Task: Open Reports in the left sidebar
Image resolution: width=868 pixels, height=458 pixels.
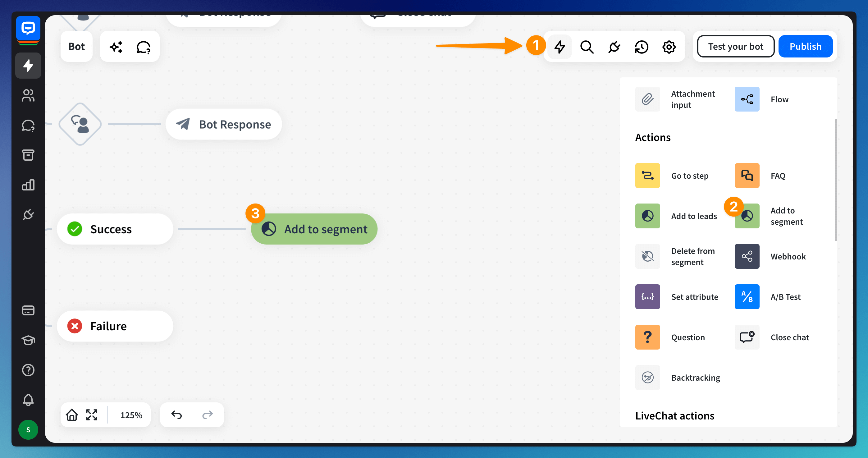Action: point(28,185)
